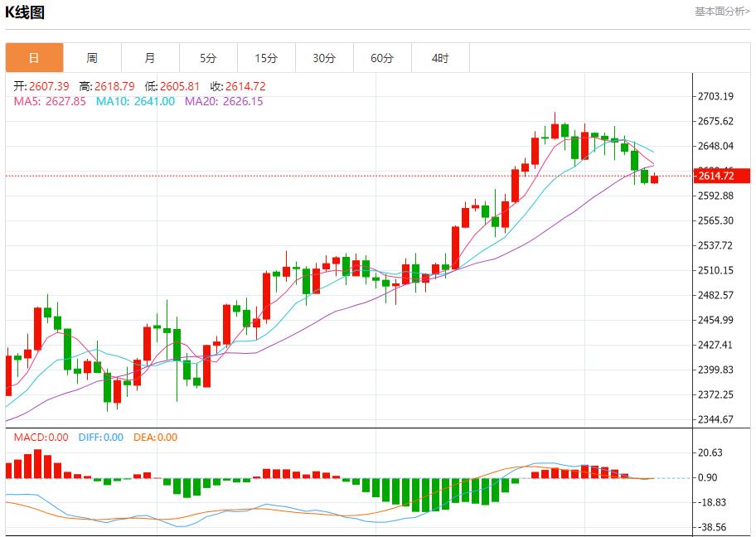This screenshot has width=756, height=537.
Task: Click the MACD indicator label
Action: point(41,438)
